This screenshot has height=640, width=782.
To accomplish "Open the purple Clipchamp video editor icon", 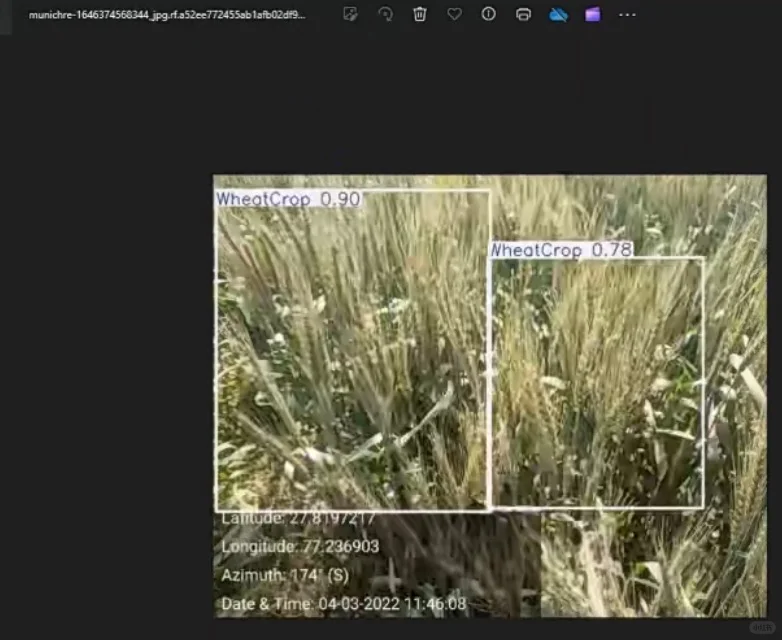I will [592, 14].
